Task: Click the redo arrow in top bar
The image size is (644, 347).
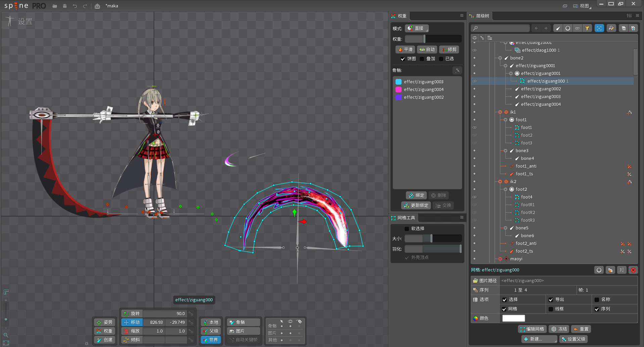Action: tap(85, 6)
